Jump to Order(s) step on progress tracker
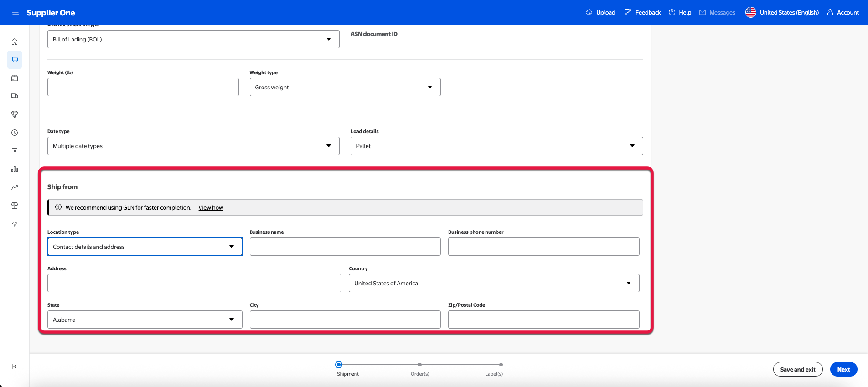The height and width of the screenshot is (387, 868). pyautogui.click(x=420, y=365)
